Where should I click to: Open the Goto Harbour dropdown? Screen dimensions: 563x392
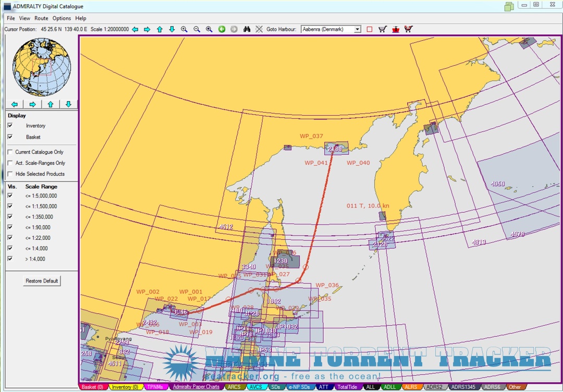[357, 29]
